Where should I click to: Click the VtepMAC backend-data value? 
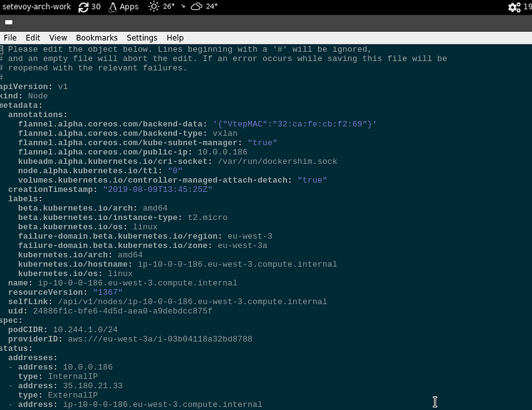tap(295, 124)
